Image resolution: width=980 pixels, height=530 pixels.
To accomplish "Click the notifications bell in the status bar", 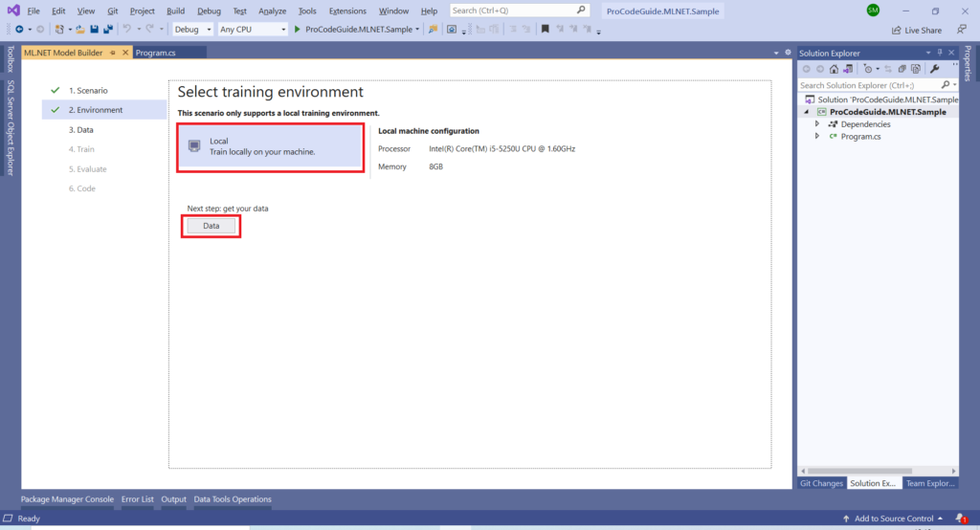I will [x=960, y=519].
